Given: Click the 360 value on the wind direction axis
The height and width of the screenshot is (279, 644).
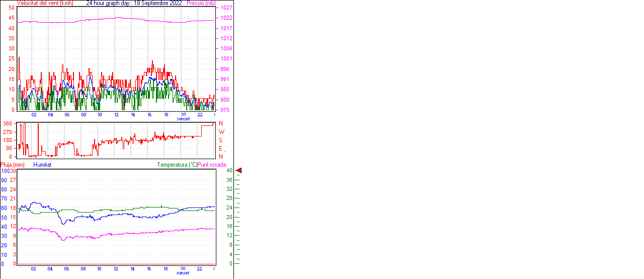Looking at the screenshot, I should pyautogui.click(x=8, y=123).
